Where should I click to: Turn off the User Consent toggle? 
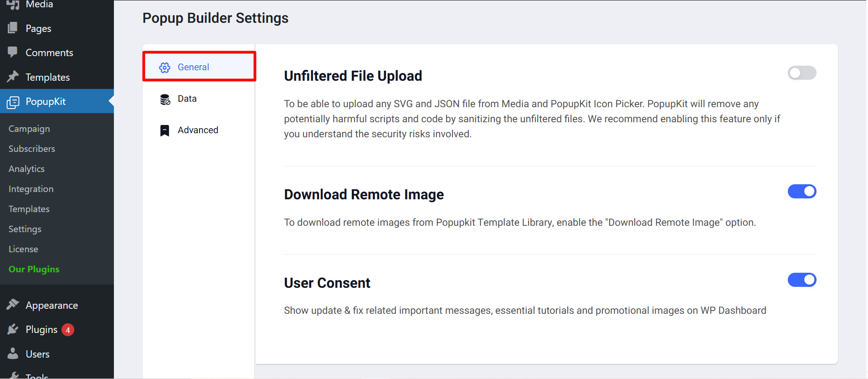click(x=801, y=280)
